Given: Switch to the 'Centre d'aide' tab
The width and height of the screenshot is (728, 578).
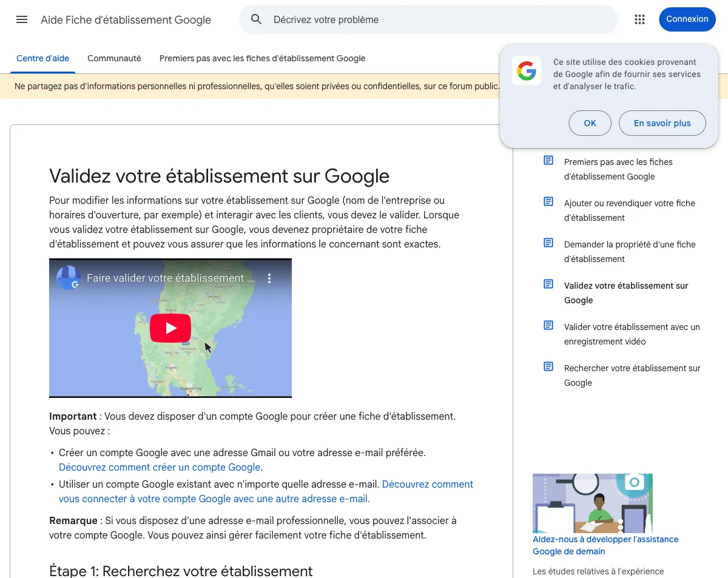Looking at the screenshot, I should pos(42,58).
